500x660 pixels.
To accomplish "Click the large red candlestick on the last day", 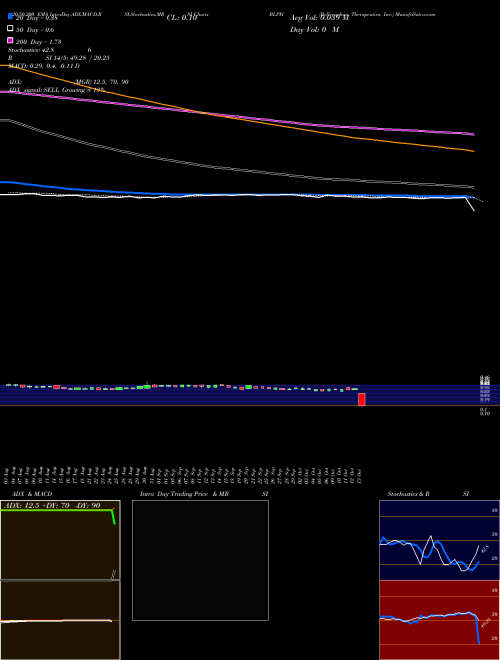I will point(362,399).
